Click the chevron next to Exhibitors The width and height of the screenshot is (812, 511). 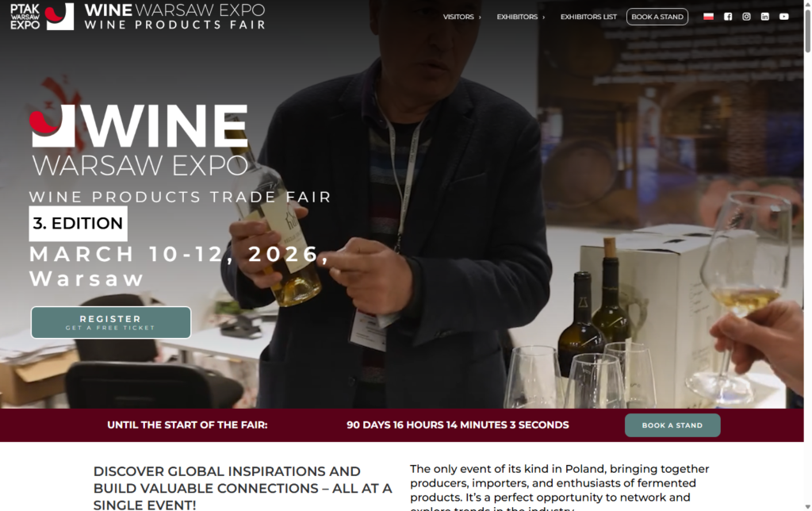pyautogui.click(x=544, y=17)
